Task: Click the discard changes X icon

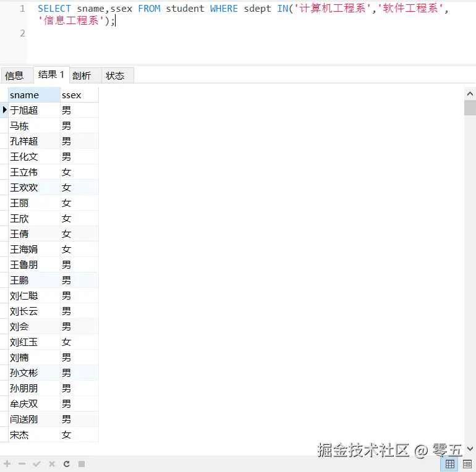Action: 52,463
